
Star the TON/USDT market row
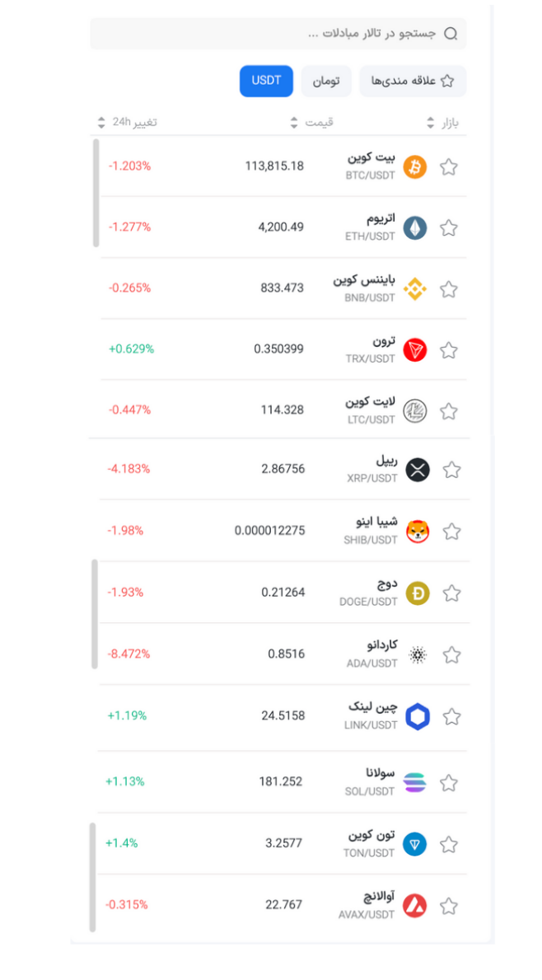click(x=449, y=842)
